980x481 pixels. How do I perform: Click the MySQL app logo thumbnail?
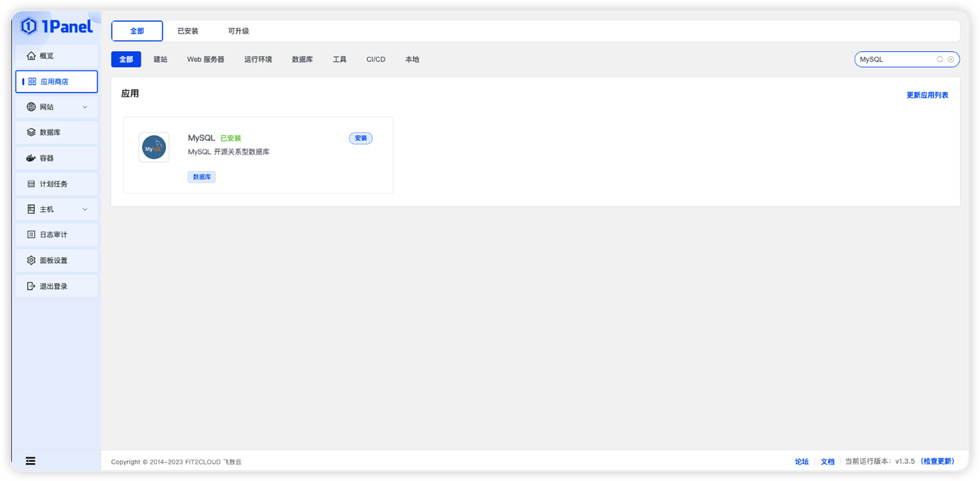click(x=154, y=147)
